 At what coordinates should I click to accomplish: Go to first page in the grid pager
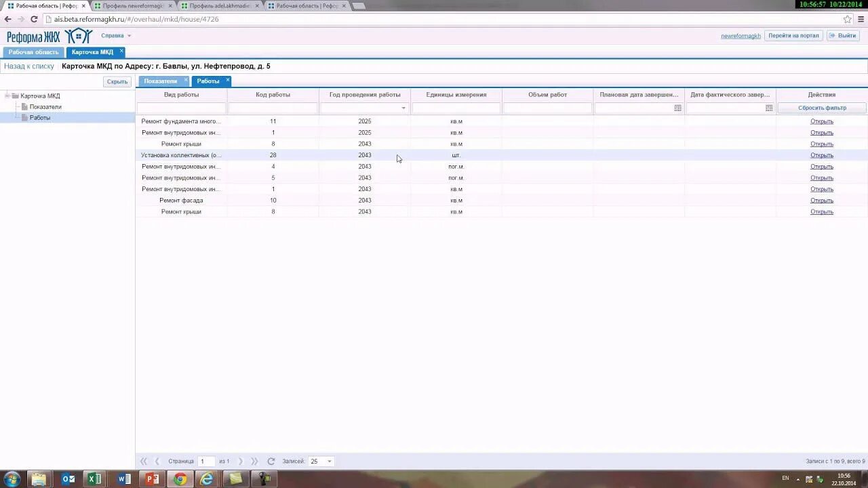(144, 461)
